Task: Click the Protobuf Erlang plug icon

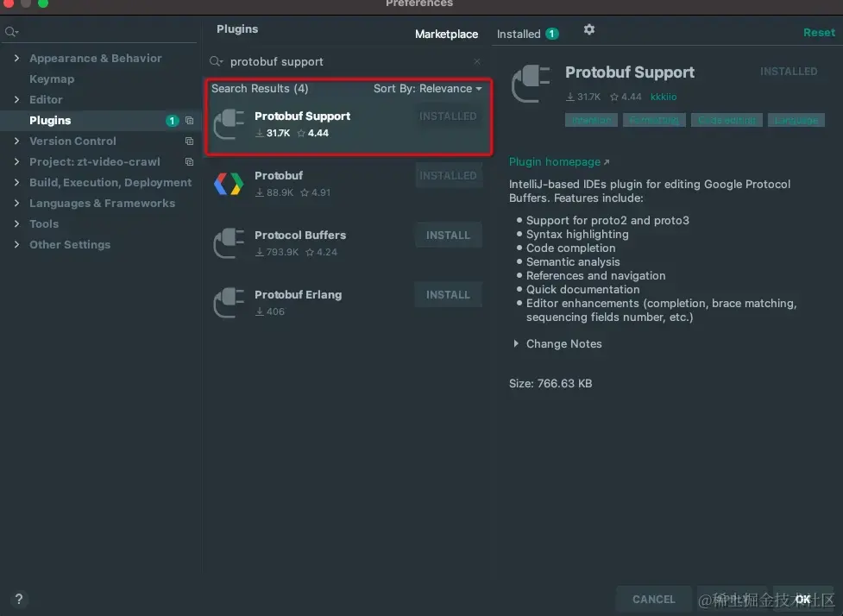Action: [x=229, y=303]
